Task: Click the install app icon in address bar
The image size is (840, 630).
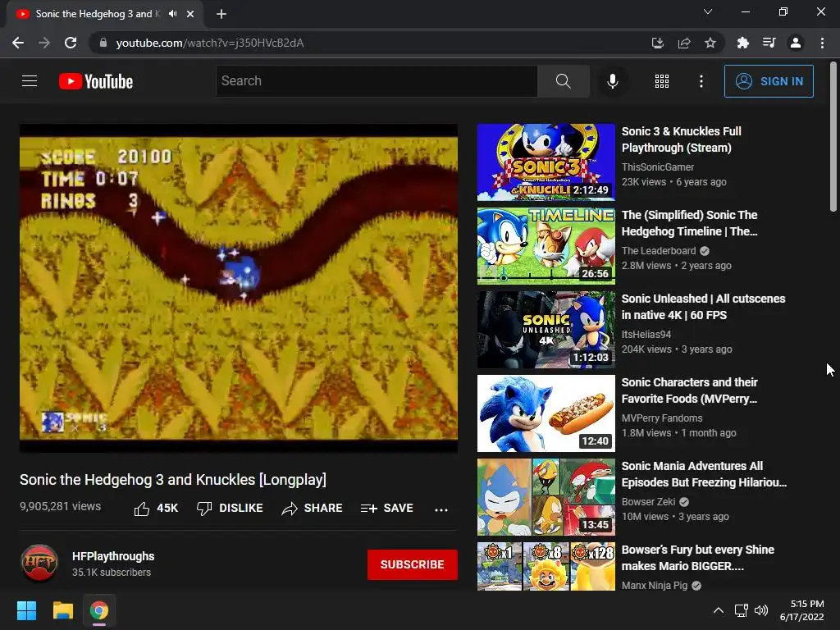Action: click(x=657, y=43)
